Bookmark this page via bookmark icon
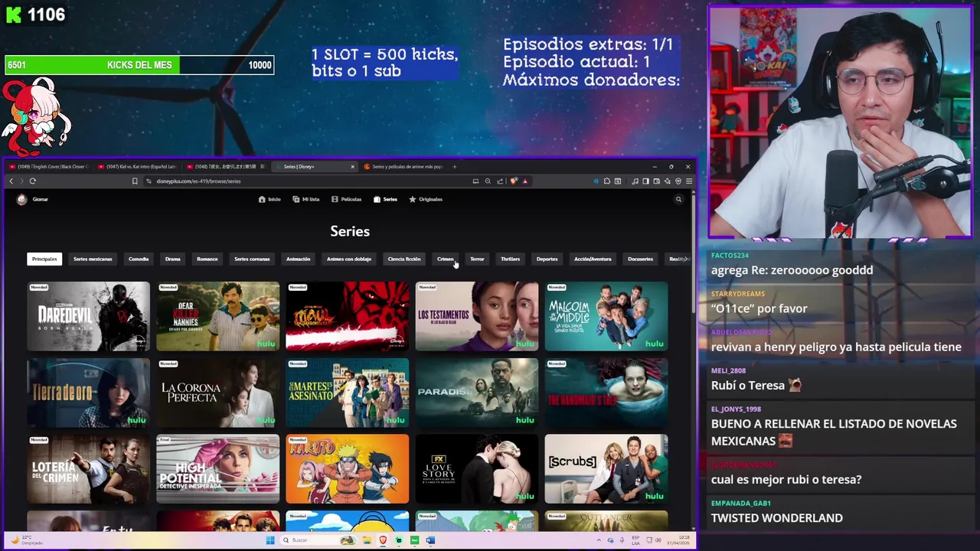 tap(135, 181)
